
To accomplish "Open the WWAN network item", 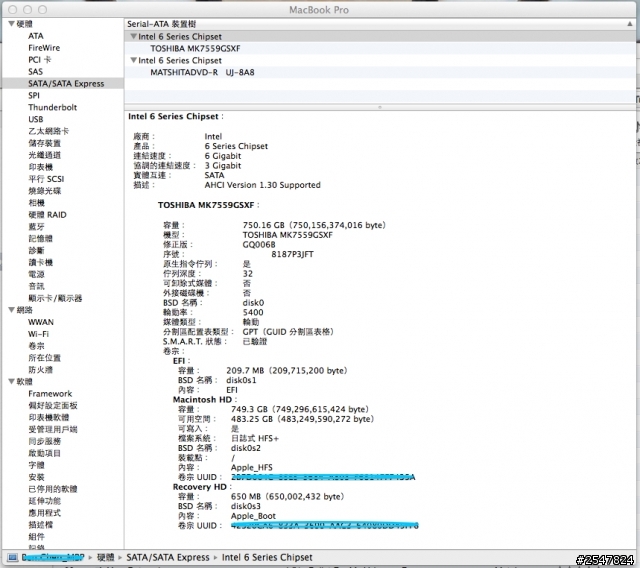I will 41,322.
